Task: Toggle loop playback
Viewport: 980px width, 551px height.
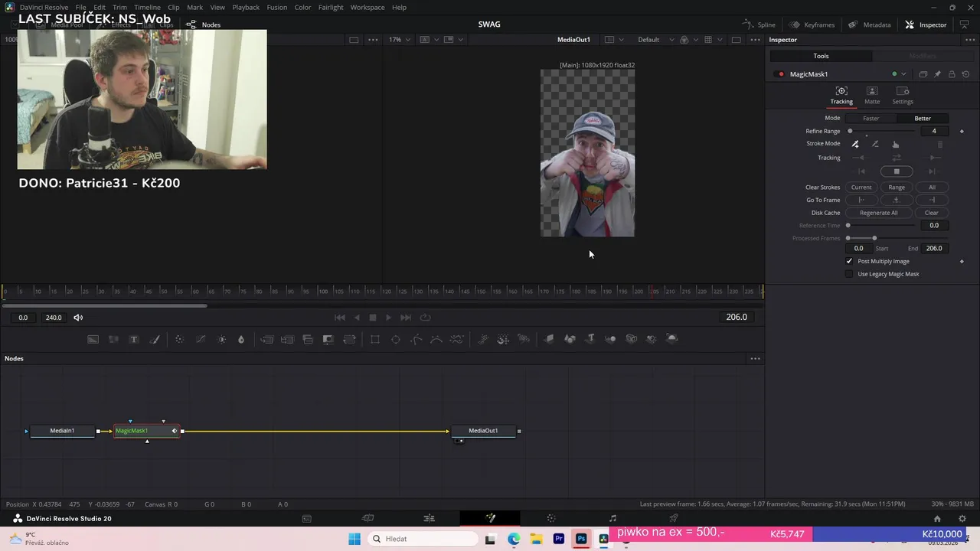Action: click(x=426, y=318)
